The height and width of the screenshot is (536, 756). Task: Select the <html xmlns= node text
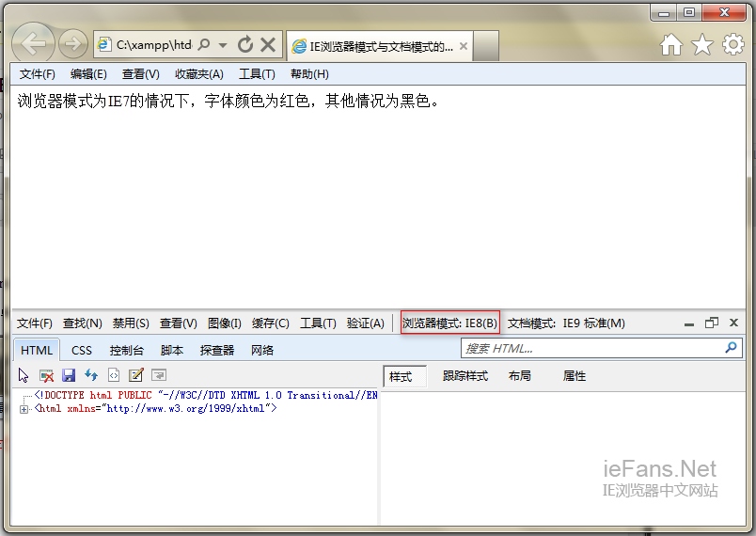(x=155, y=409)
